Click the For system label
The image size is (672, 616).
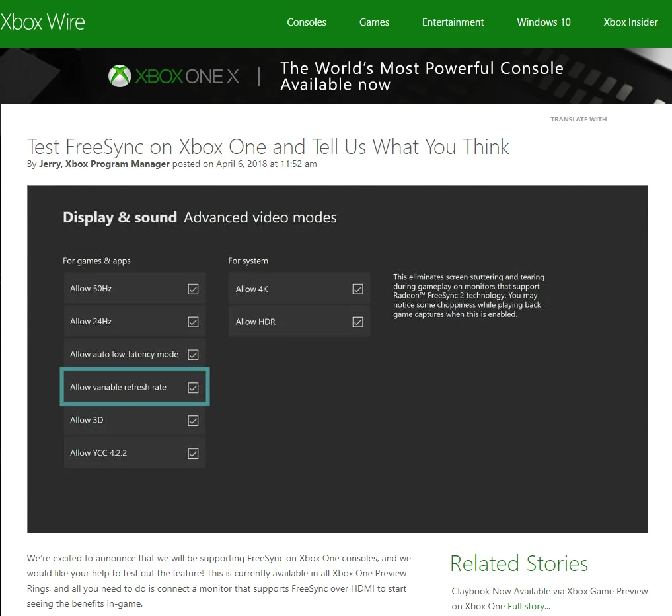(248, 261)
